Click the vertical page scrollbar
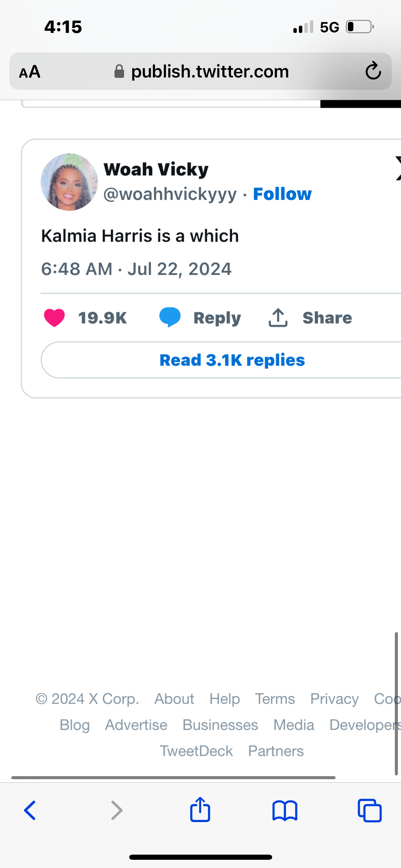This screenshot has width=401, height=868. [x=396, y=703]
